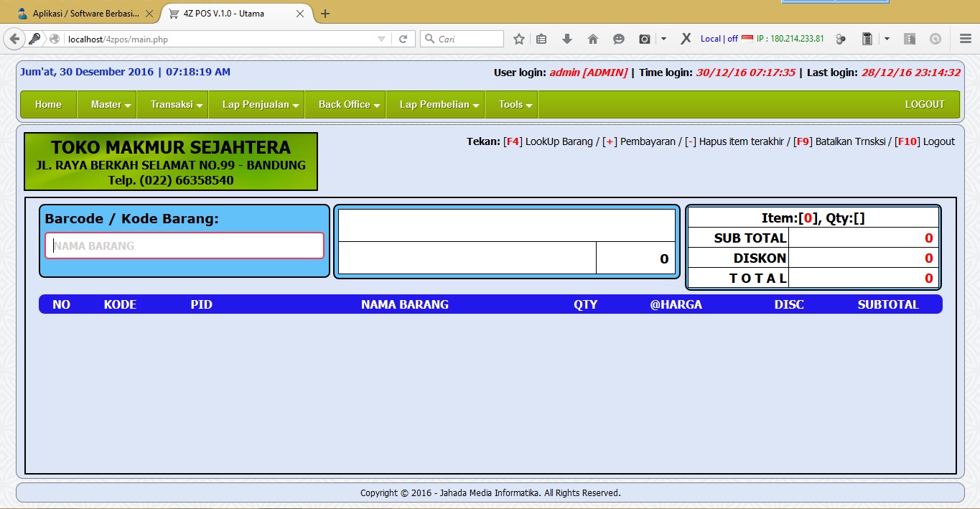Click the SUB TOTAL label
This screenshot has height=509, width=980.
[x=750, y=238]
